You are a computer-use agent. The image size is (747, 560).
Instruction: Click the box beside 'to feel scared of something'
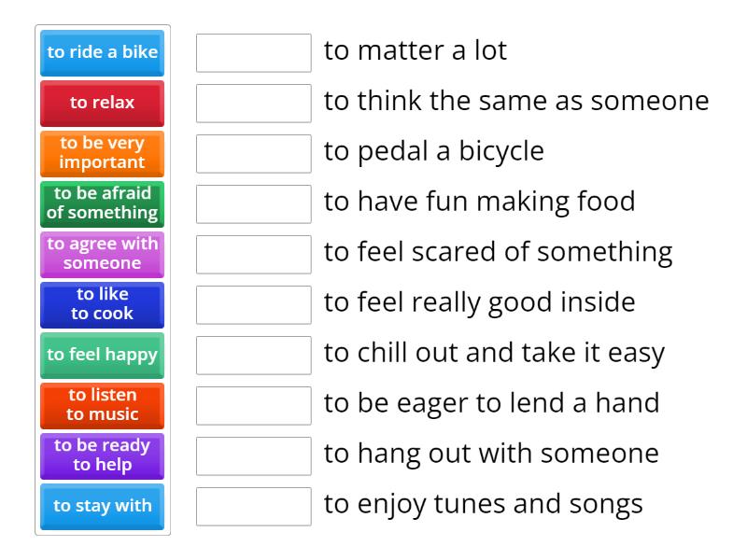[254, 255]
